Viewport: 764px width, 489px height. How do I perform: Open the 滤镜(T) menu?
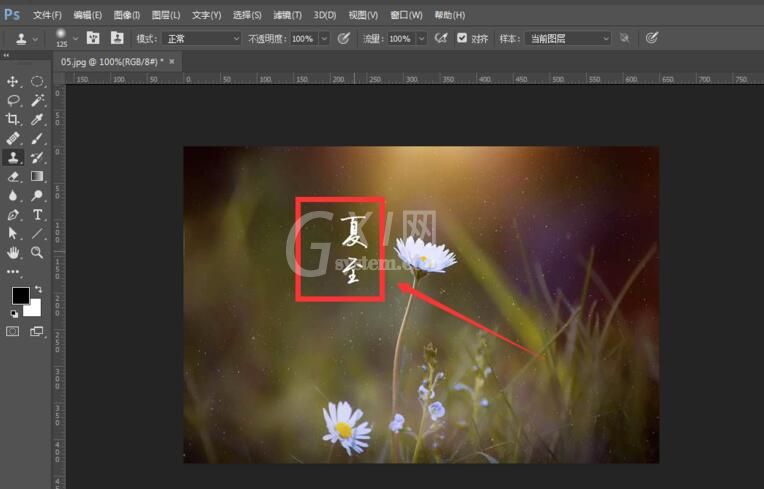point(287,15)
